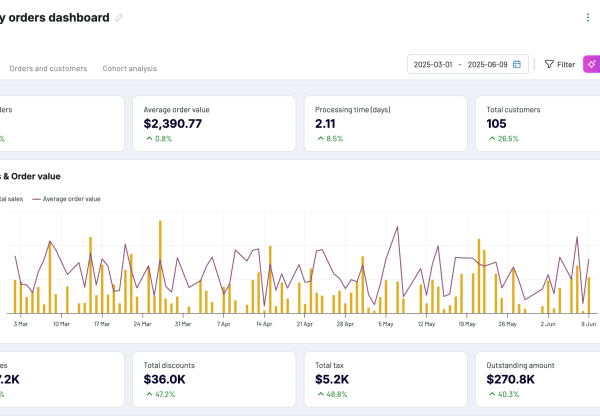The height and width of the screenshot is (420, 600).
Task: Open the three-dot options menu
Action: pyautogui.click(x=587, y=17)
